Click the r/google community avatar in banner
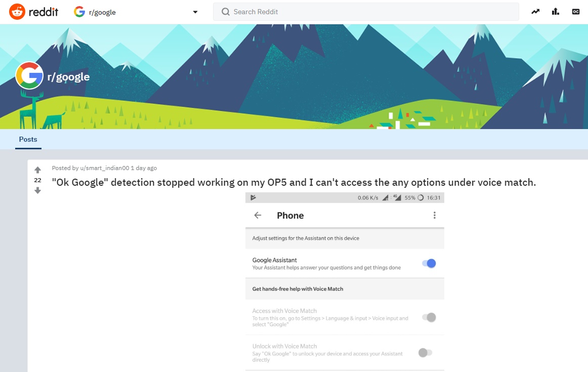This screenshot has height=372, width=588. click(x=29, y=76)
